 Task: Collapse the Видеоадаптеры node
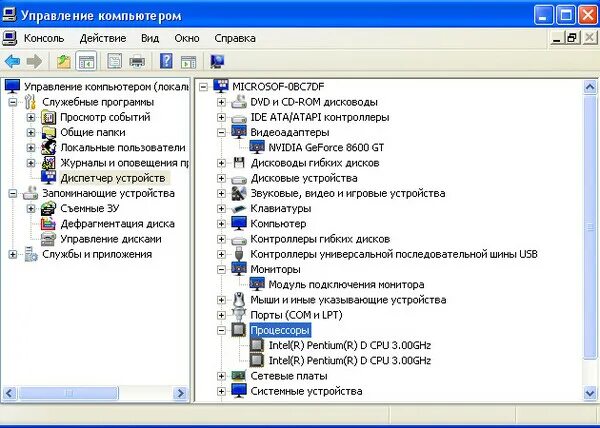tap(221, 133)
